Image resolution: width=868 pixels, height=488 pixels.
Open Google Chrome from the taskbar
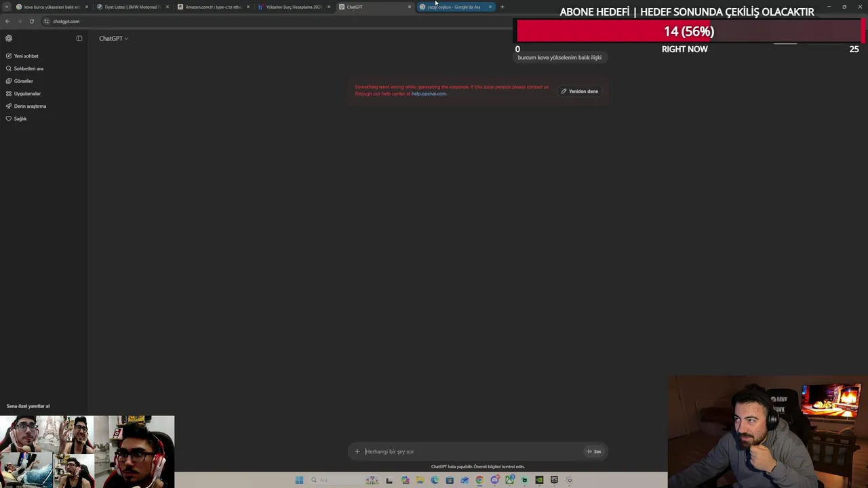coord(479,480)
